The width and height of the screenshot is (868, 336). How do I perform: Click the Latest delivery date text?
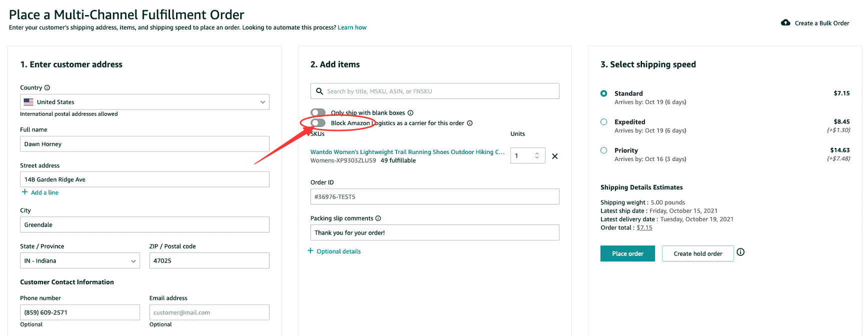tap(667, 219)
